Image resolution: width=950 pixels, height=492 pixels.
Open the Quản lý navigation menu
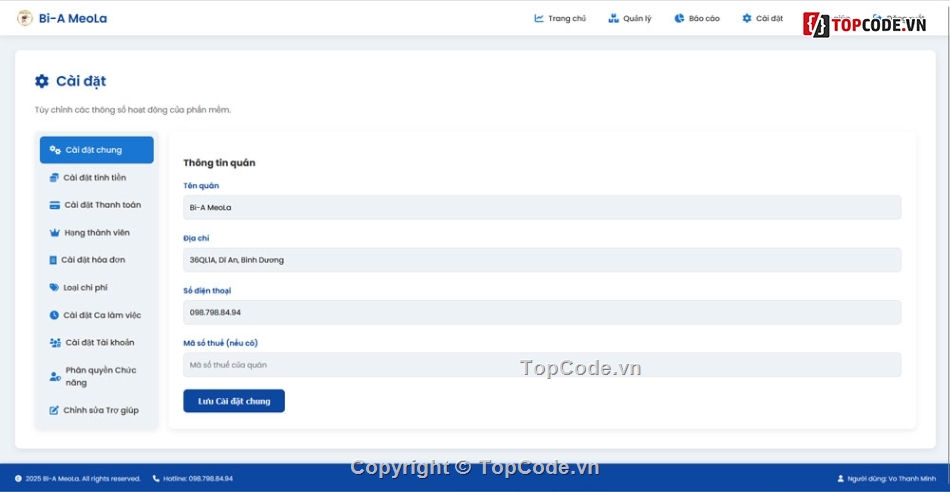[629, 18]
